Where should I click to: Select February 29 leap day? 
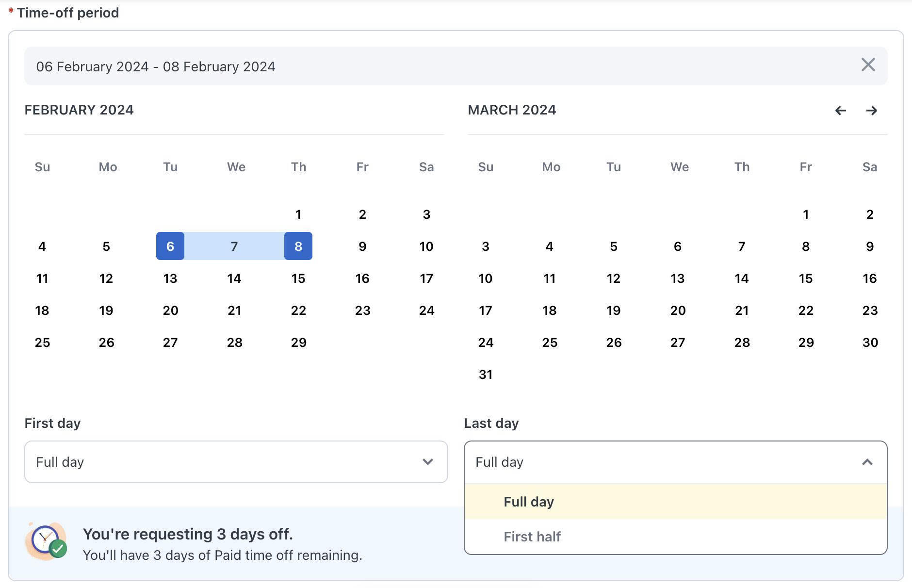298,342
